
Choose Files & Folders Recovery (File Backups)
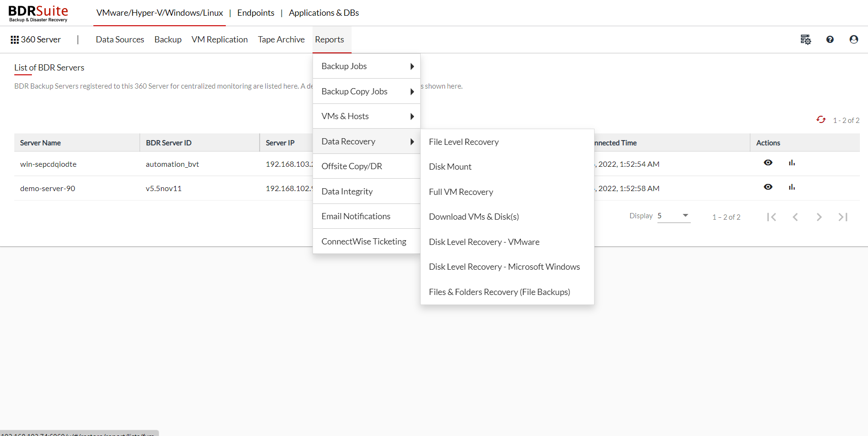[x=507, y=292]
